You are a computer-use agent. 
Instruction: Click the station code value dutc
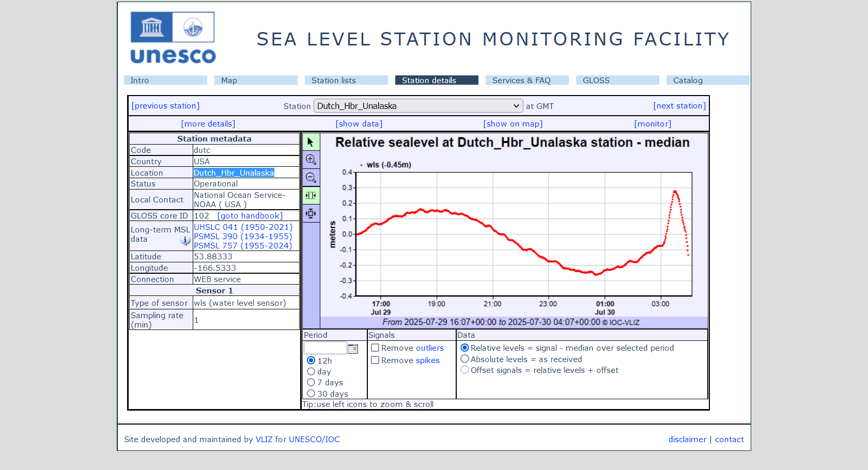click(x=202, y=150)
